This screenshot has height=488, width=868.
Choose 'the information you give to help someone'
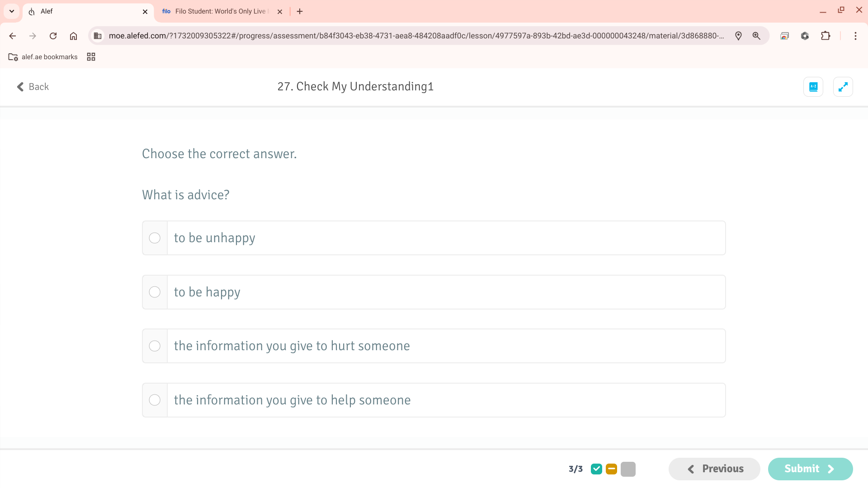pos(155,400)
